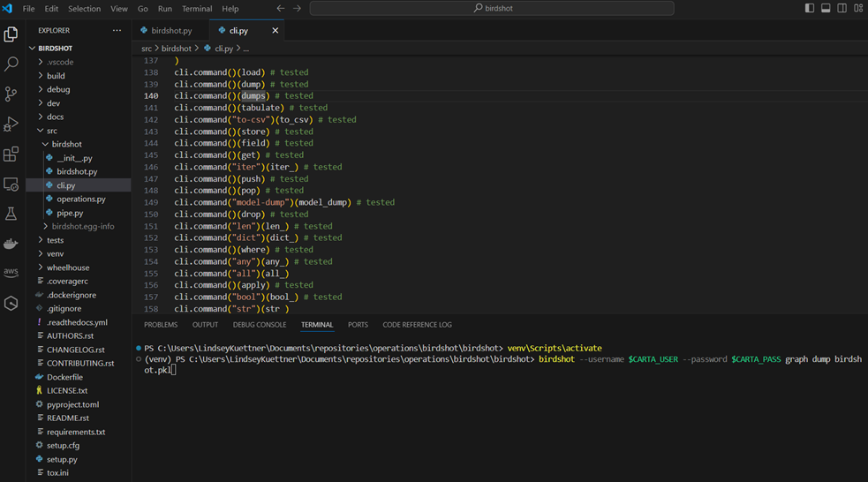Click the Python icon on birdshot.py tab
Screen dimensions: 868x482
pyautogui.click(x=144, y=30)
